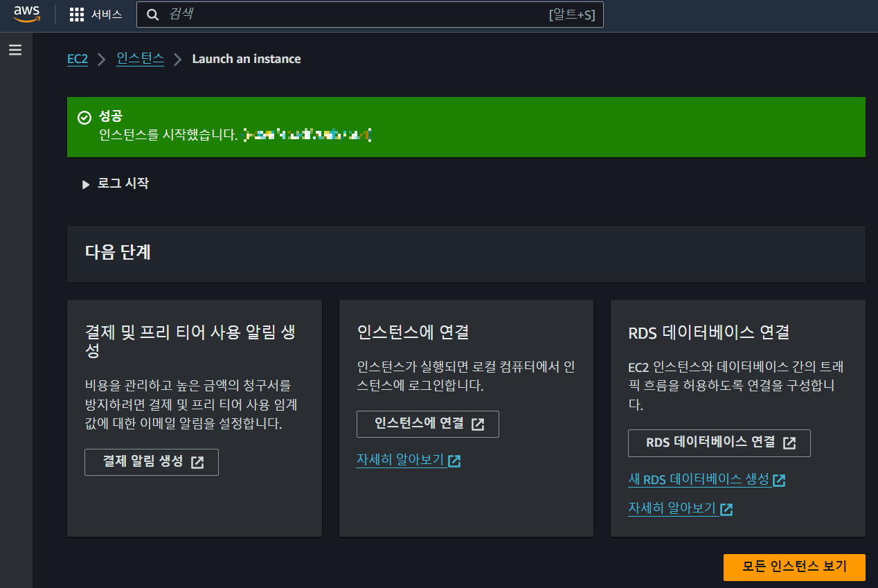
Task: Open the hamburger side navigation menu
Action: 15,50
